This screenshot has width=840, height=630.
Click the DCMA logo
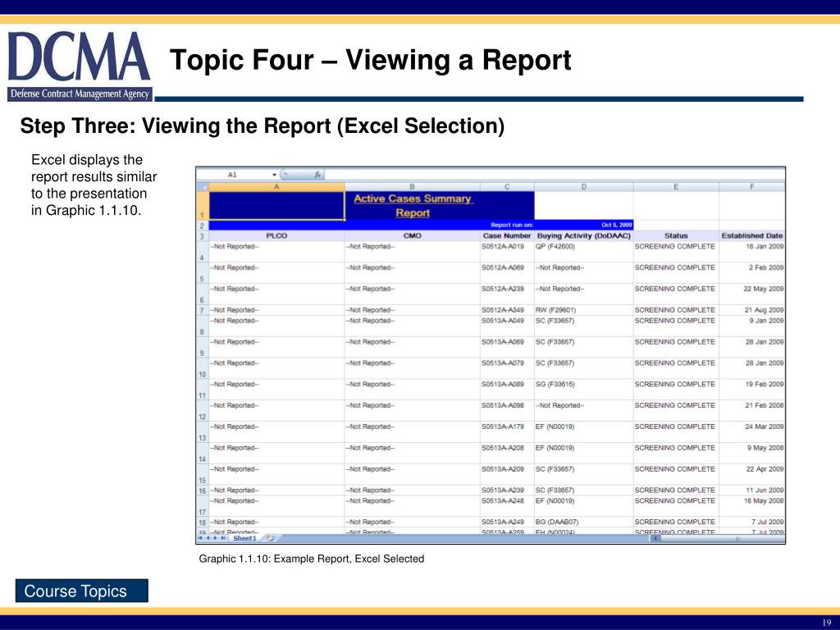point(80,66)
